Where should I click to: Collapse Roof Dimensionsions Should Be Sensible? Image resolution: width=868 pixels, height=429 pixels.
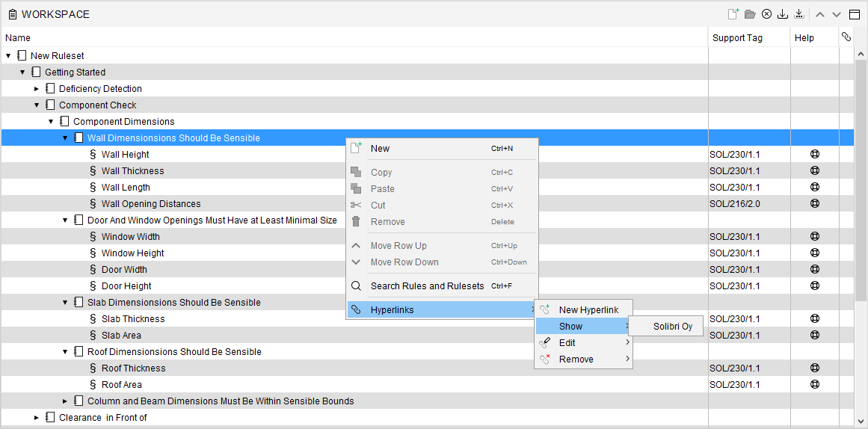click(x=65, y=351)
